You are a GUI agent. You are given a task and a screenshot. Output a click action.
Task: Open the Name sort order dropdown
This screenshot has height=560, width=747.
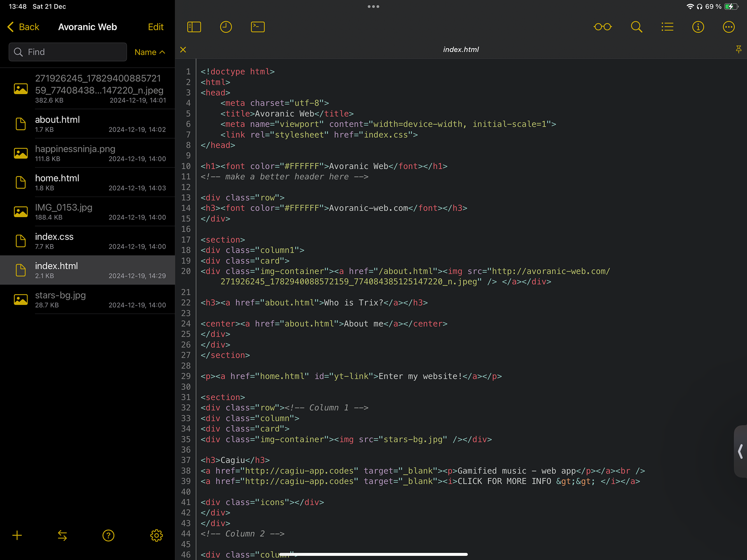click(150, 52)
